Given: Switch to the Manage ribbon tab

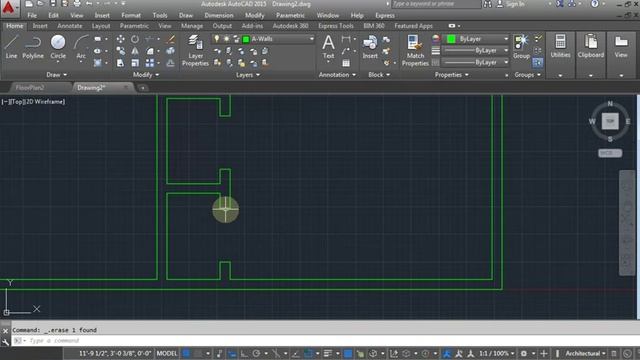Looking at the screenshot, I should (192, 26).
